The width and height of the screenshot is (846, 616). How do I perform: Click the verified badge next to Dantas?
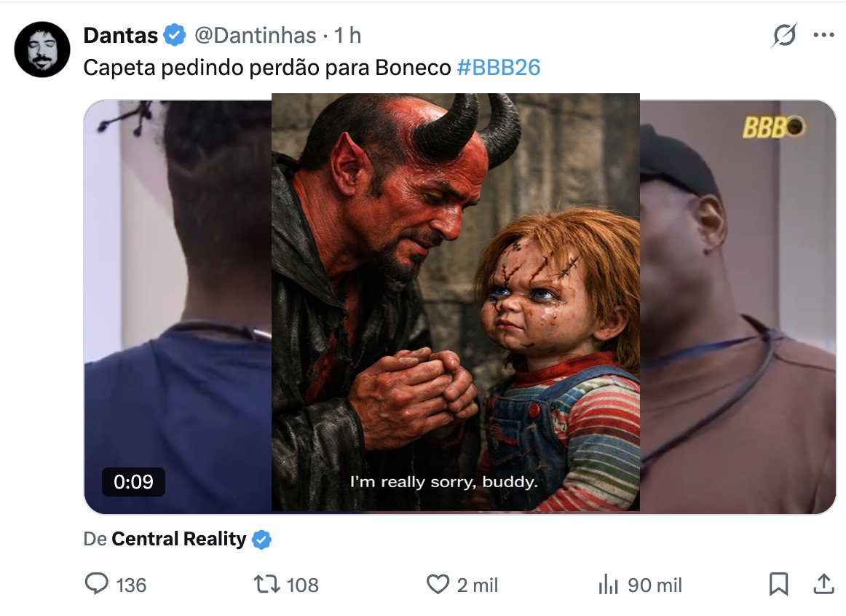pyautogui.click(x=173, y=35)
